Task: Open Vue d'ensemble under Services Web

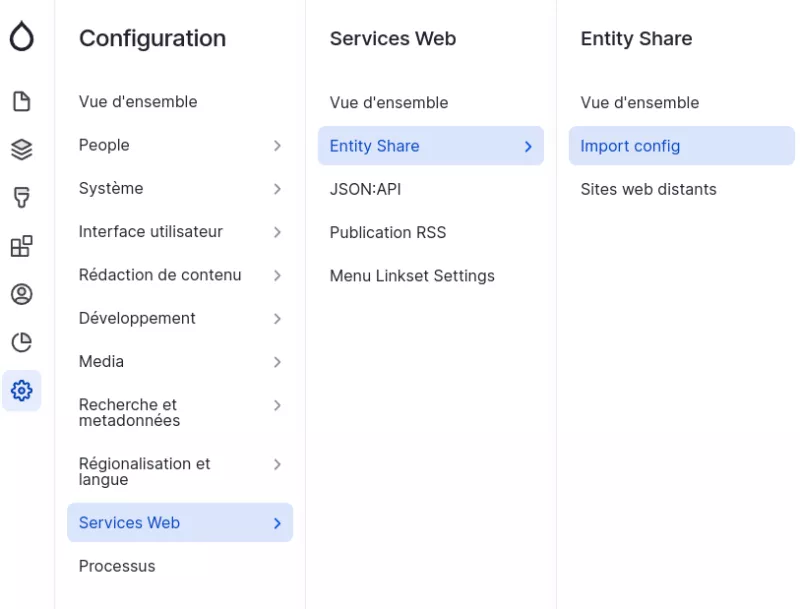Action: 389,103
